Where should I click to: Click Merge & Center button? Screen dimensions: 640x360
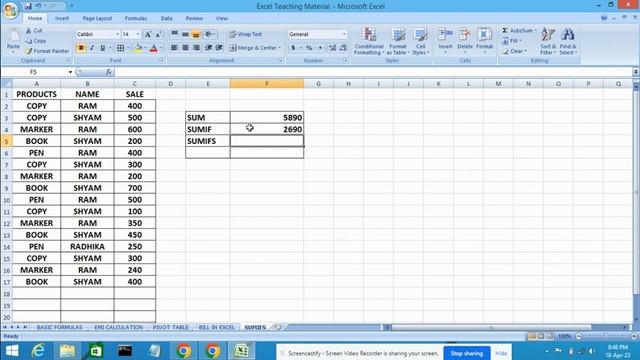point(255,48)
